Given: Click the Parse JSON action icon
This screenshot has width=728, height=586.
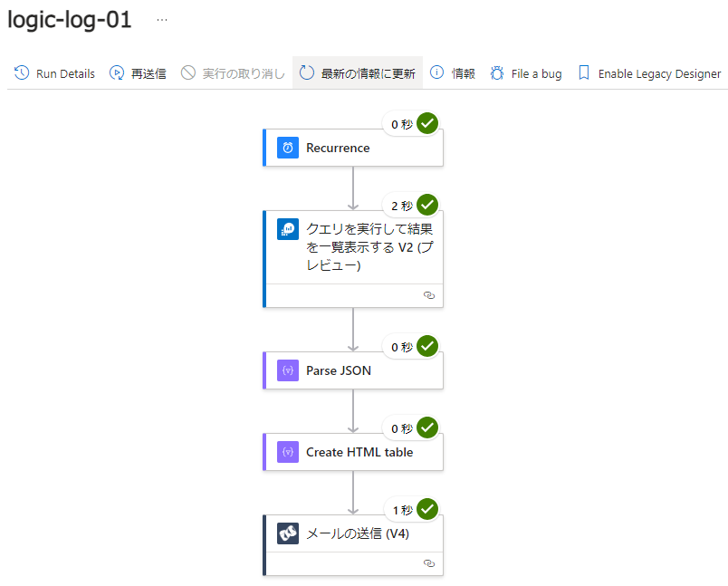Looking at the screenshot, I should [x=288, y=370].
